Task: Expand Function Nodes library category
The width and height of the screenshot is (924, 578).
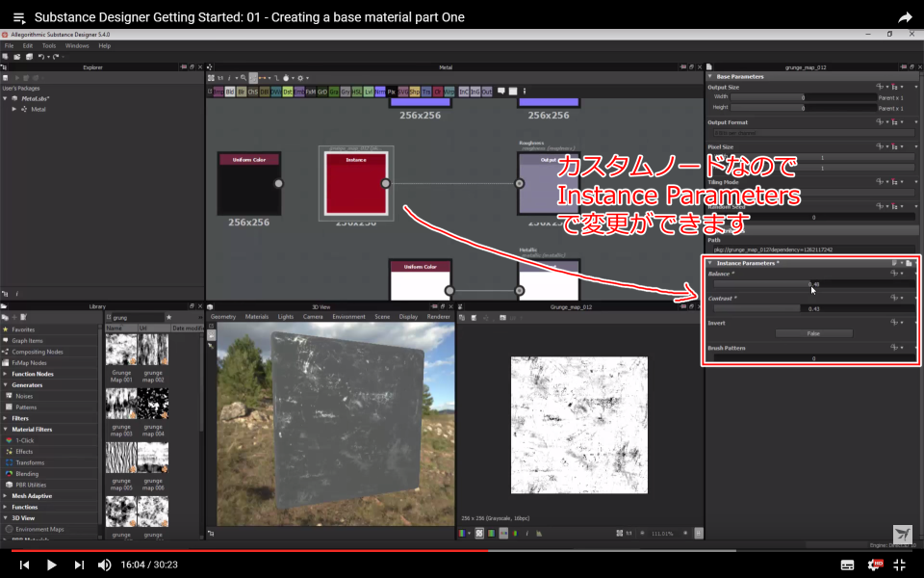Action: (6, 374)
